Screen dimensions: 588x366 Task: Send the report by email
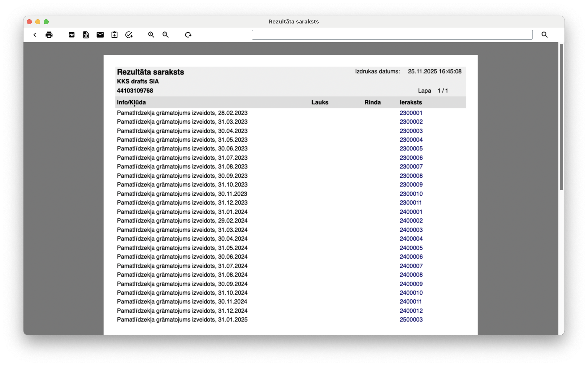(x=100, y=35)
